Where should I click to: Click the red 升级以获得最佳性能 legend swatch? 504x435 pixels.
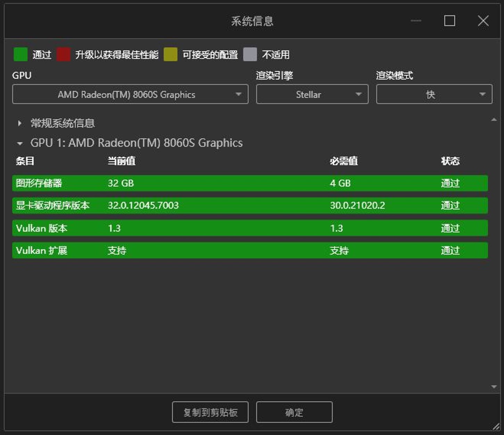(x=64, y=55)
